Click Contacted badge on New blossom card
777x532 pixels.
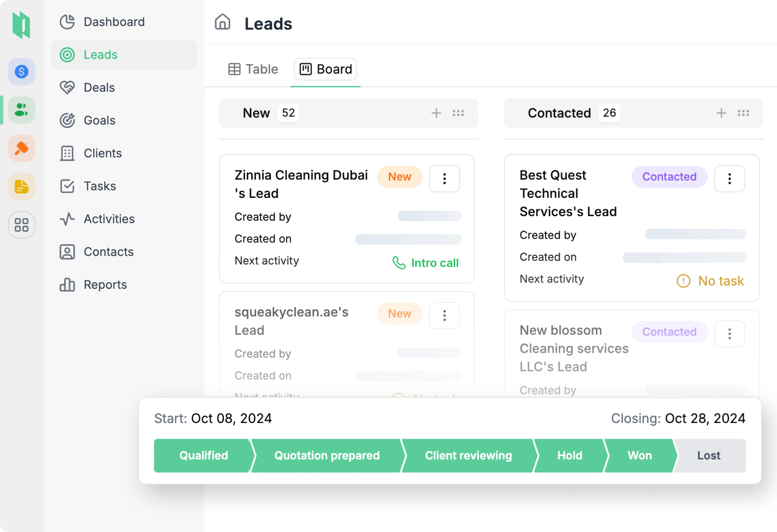(x=669, y=332)
